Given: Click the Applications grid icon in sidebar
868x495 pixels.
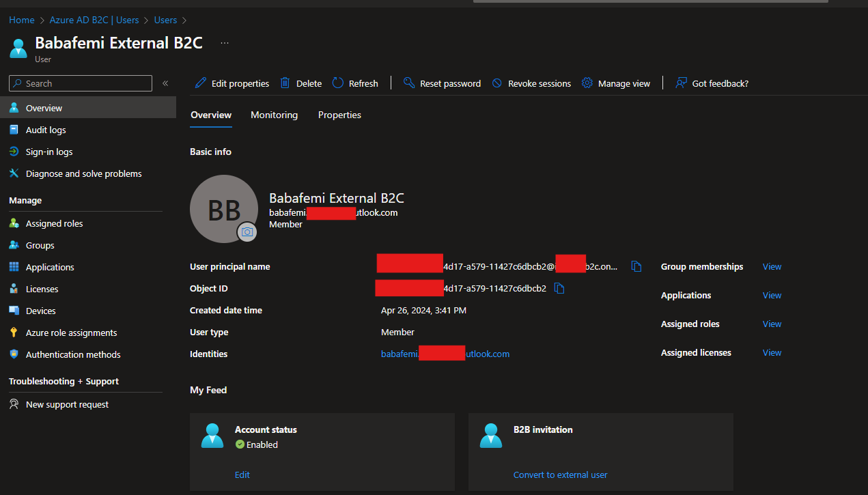Looking at the screenshot, I should click(x=14, y=267).
